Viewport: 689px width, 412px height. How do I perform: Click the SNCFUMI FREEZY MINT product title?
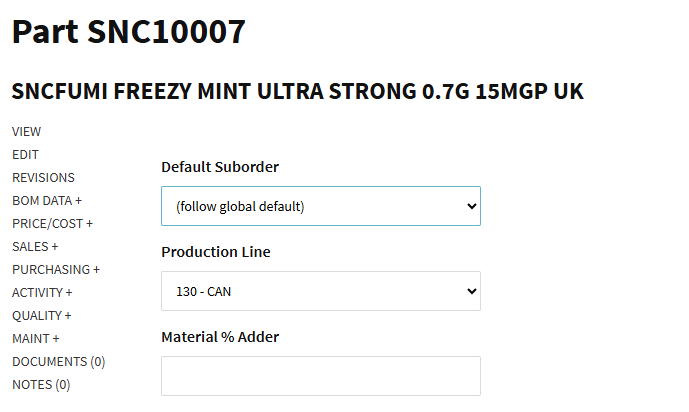pyautogui.click(x=298, y=92)
